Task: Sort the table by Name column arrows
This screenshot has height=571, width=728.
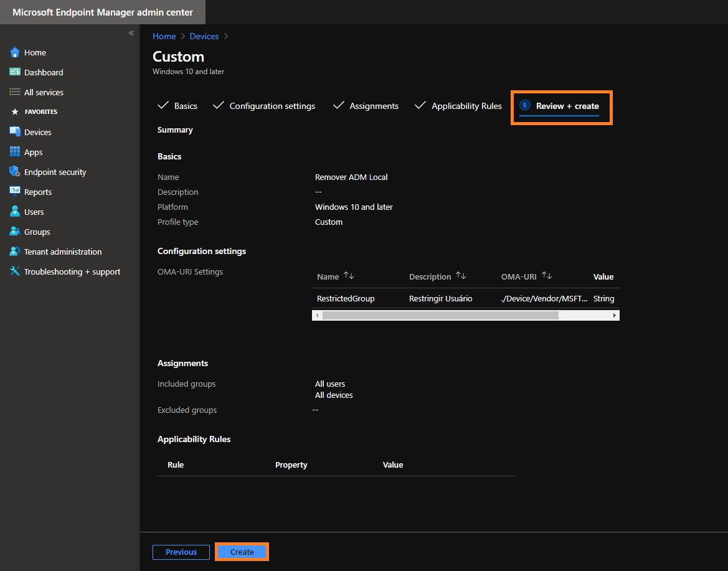Action: pyautogui.click(x=349, y=276)
